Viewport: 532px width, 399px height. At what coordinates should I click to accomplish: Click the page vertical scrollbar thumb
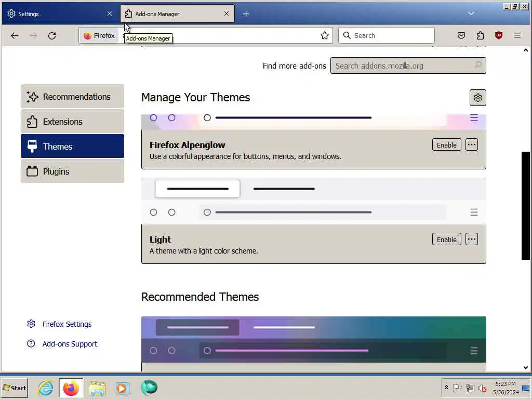pos(526,206)
